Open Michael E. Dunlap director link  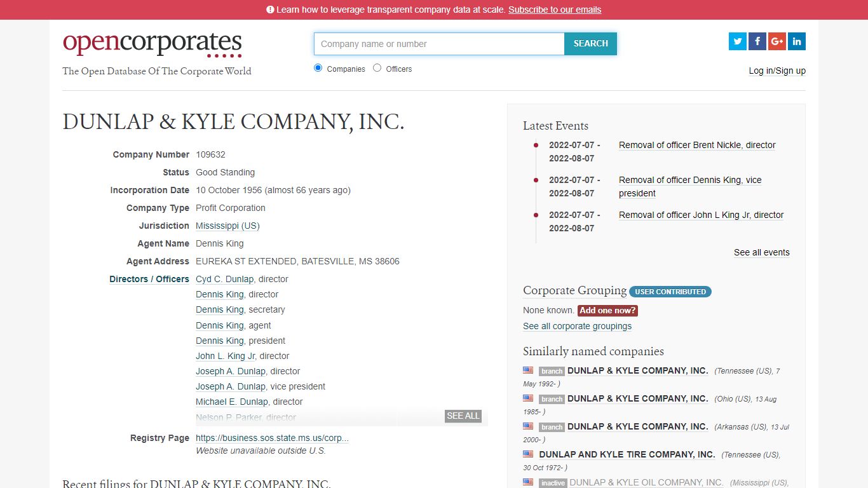tap(232, 402)
